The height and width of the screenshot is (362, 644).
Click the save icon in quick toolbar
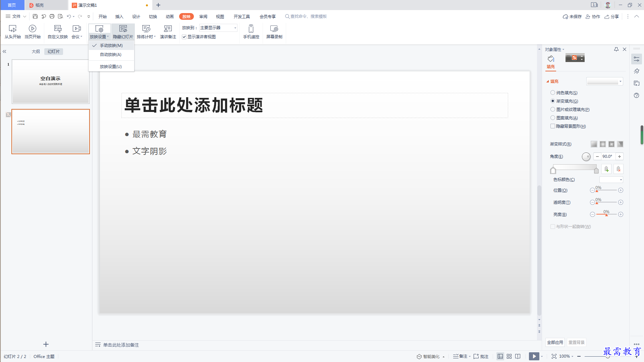tap(35, 16)
